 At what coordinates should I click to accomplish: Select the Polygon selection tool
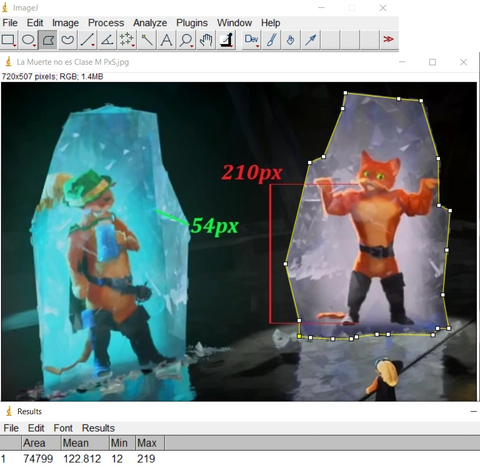pyautogui.click(x=48, y=40)
